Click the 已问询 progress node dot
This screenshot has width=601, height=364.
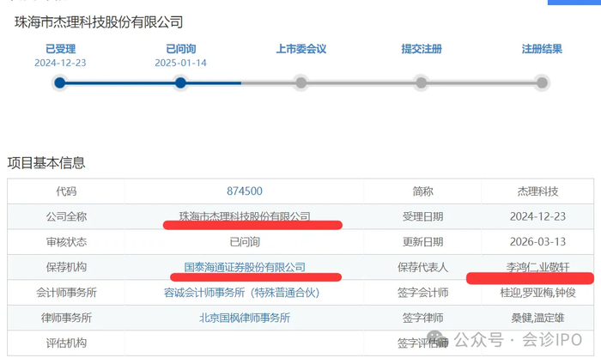point(180,83)
